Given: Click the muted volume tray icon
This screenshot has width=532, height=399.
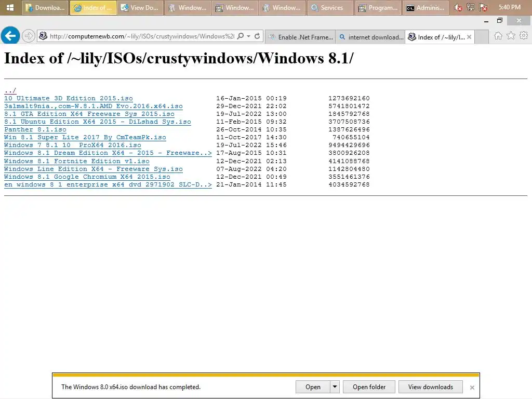Looking at the screenshot, I should click(x=458, y=7).
